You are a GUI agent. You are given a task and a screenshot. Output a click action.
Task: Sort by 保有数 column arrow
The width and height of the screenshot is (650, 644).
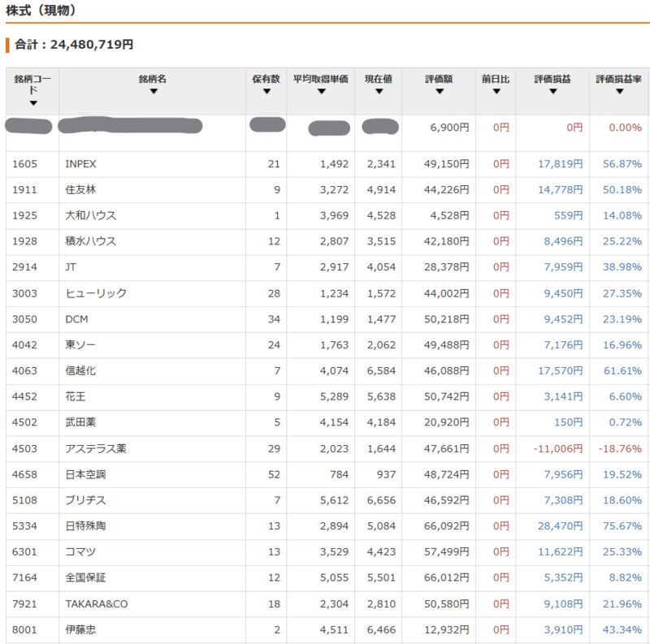click(266, 91)
